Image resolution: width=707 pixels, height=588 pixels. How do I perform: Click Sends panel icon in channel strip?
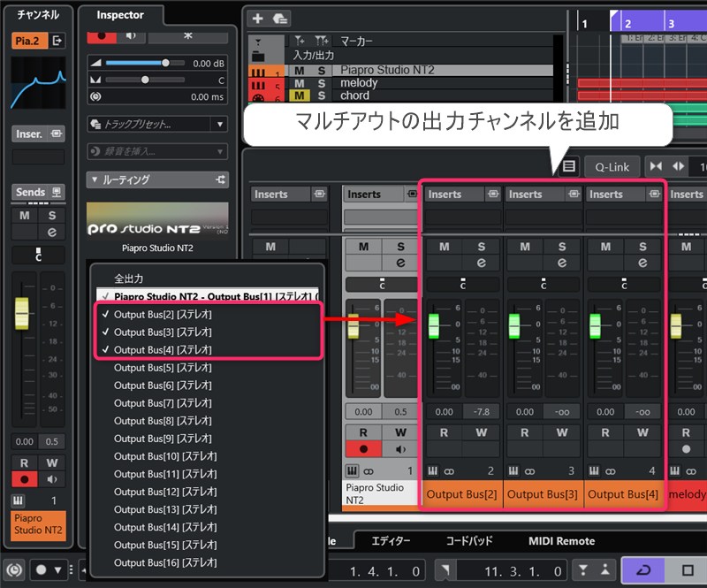tap(57, 192)
